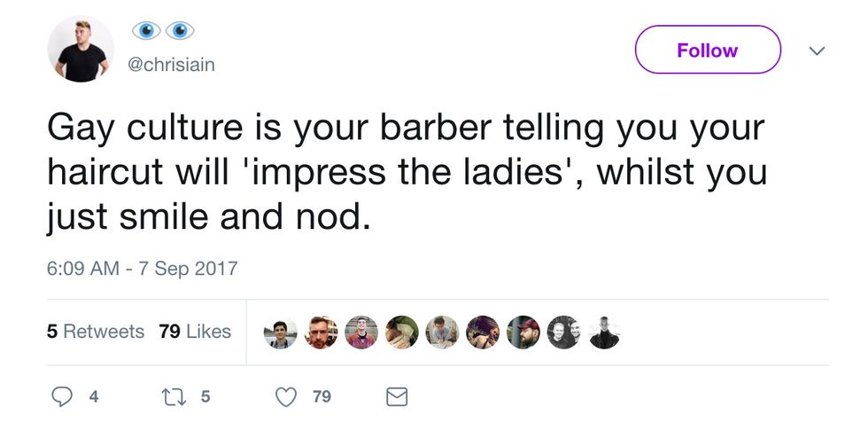Like the tweet with the heart icon
The image size is (868, 430).
(x=284, y=396)
